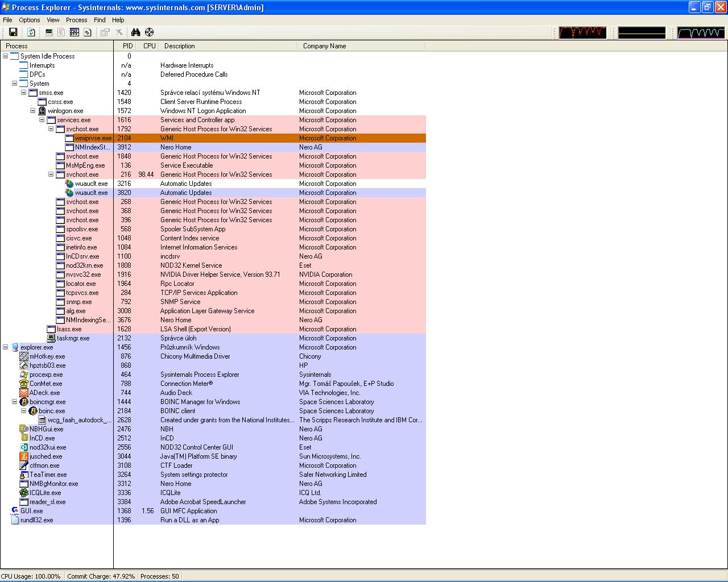Select the highlighted wmiprvse.exe process row
Viewport: 728px width, 582px height.
click(x=93, y=138)
